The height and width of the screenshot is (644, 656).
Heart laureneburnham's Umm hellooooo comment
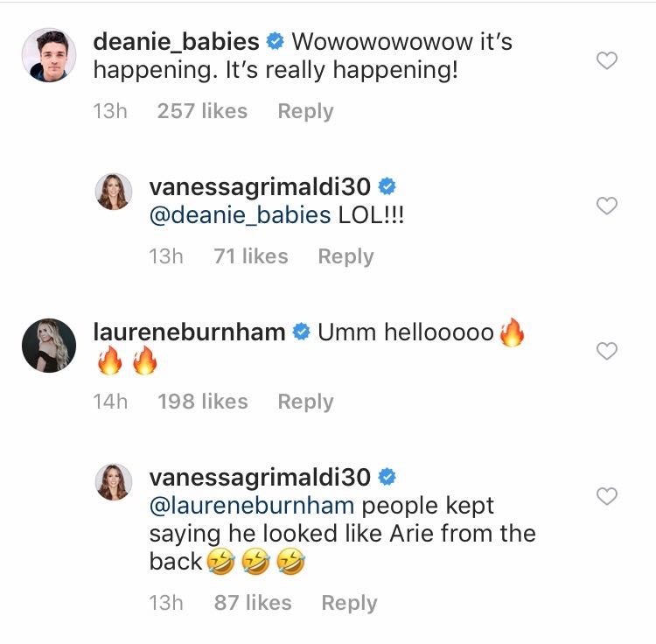[x=606, y=351]
